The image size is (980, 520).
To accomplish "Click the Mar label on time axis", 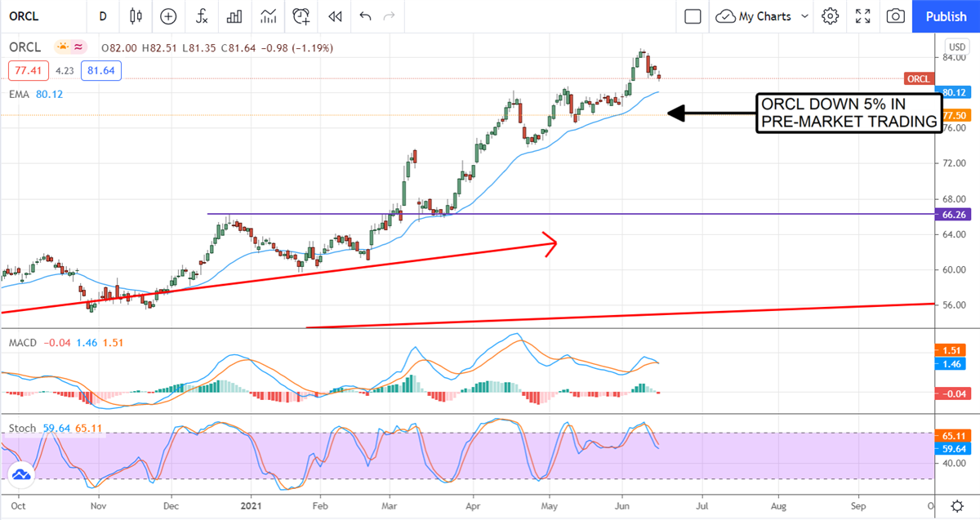I will (390, 506).
